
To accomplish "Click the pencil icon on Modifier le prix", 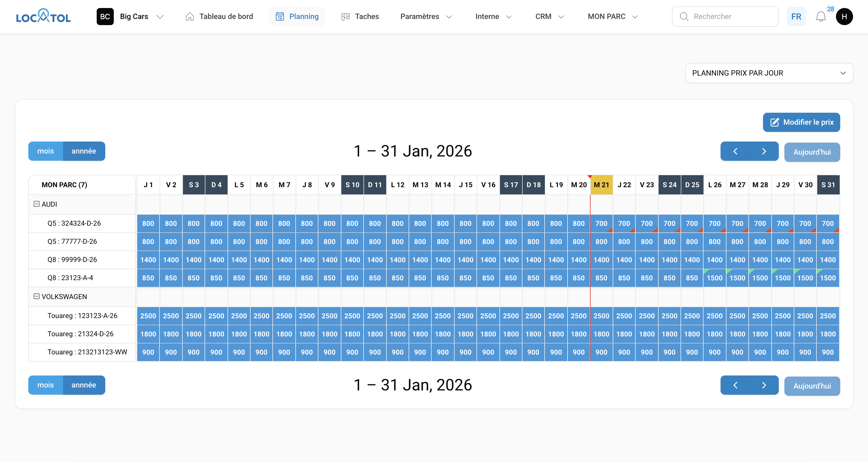I will [x=774, y=122].
